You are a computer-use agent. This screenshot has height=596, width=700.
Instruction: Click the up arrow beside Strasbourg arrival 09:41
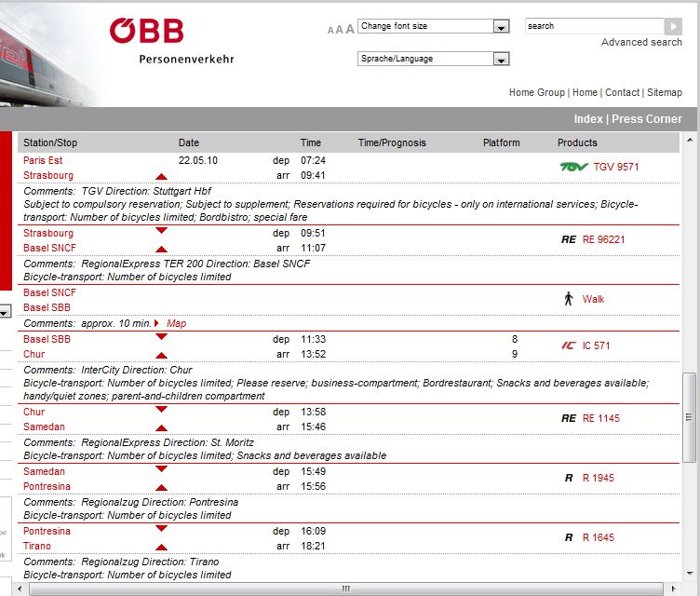point(161,177)
